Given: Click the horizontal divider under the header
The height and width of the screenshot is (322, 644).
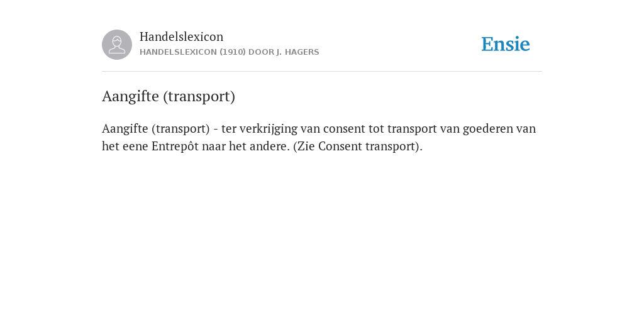Looking at the screenshot, I should (322, 72).
